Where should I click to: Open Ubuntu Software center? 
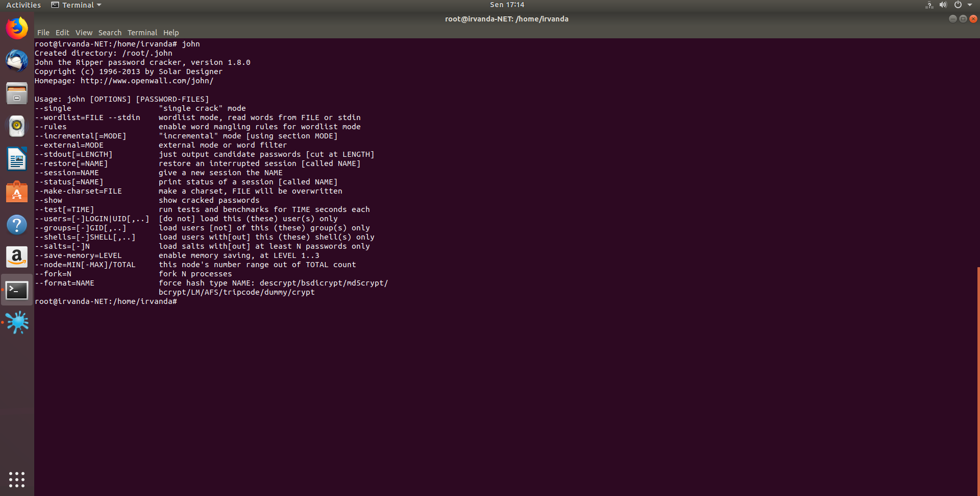[17, 192]
